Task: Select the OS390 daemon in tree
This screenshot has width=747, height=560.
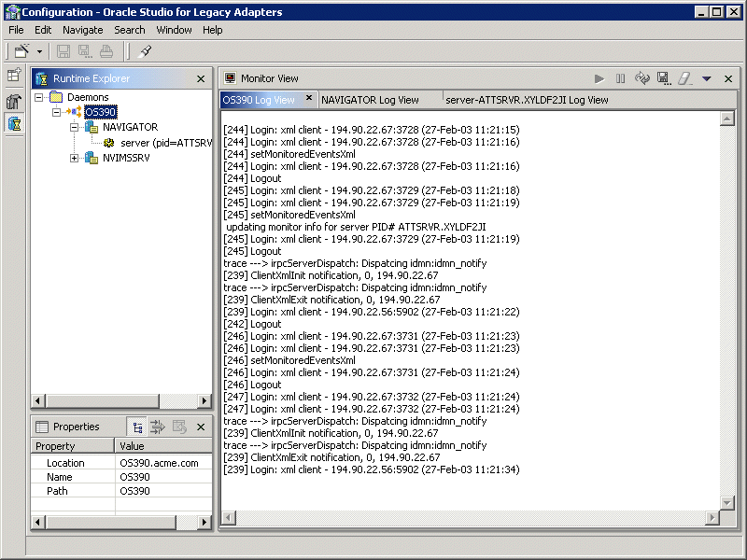Action: [x=100, y=112]
